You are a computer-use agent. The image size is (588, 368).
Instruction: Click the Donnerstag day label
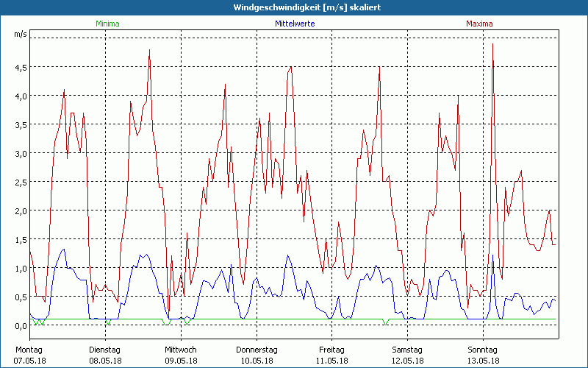[257, 350]
